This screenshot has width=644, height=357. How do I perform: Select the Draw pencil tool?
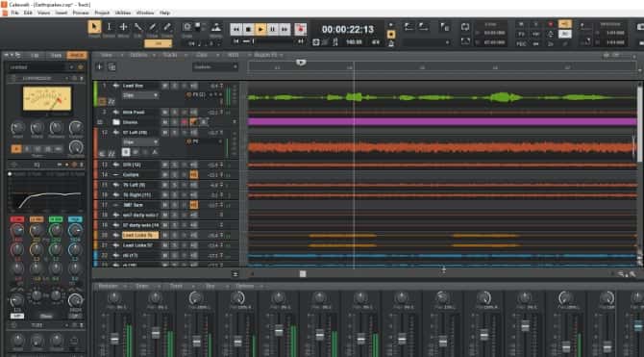tap(153, 27)
